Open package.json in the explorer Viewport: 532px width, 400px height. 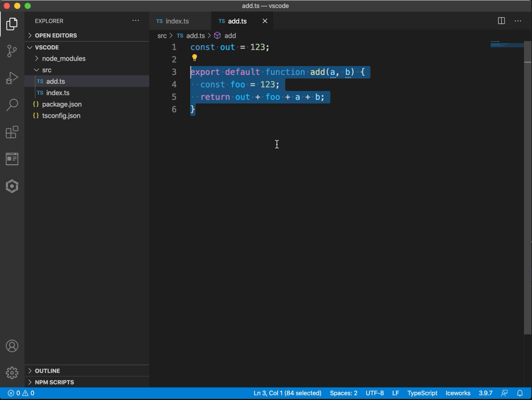coord(61,104)
